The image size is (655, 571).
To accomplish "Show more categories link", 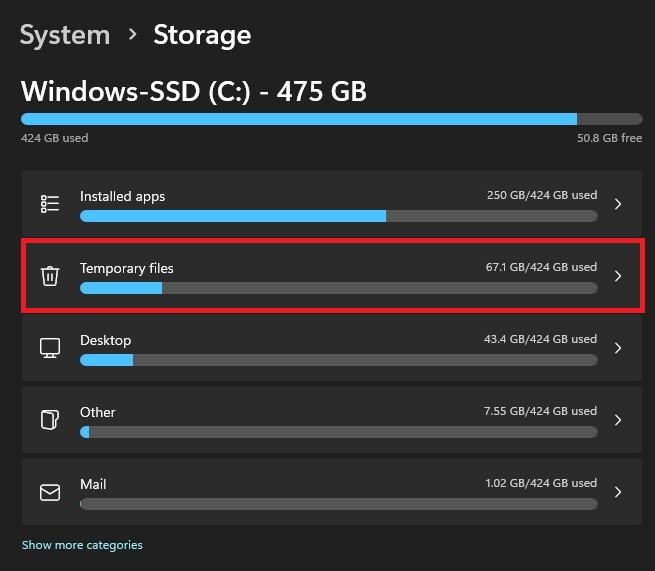I will [82, 545].
